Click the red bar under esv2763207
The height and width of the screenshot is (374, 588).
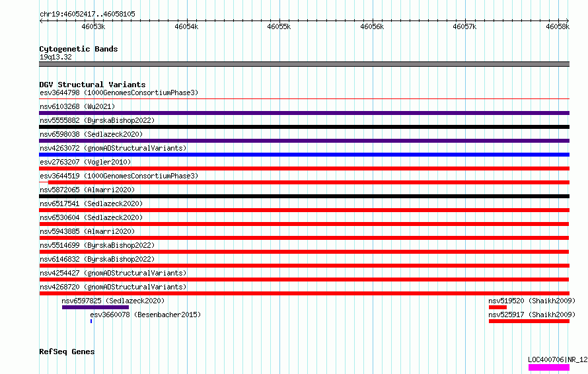(x=304, y=168)
